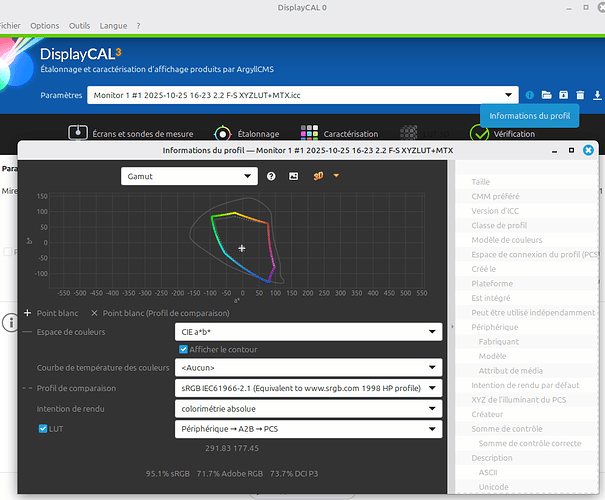Toggle the 'Afficher le contour' checkbox
605x500 pixels.
tap(183, 349)
